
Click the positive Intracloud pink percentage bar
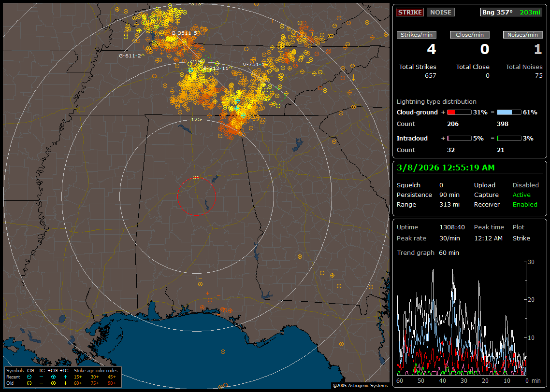[x=459, y=139]
